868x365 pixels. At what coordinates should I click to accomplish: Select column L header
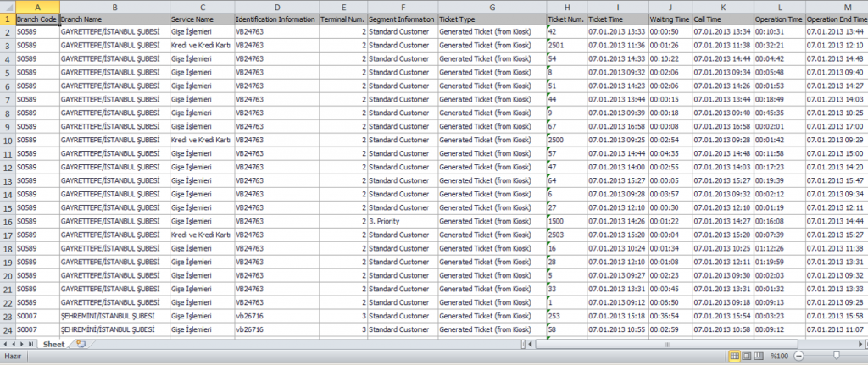coord(780,8)
